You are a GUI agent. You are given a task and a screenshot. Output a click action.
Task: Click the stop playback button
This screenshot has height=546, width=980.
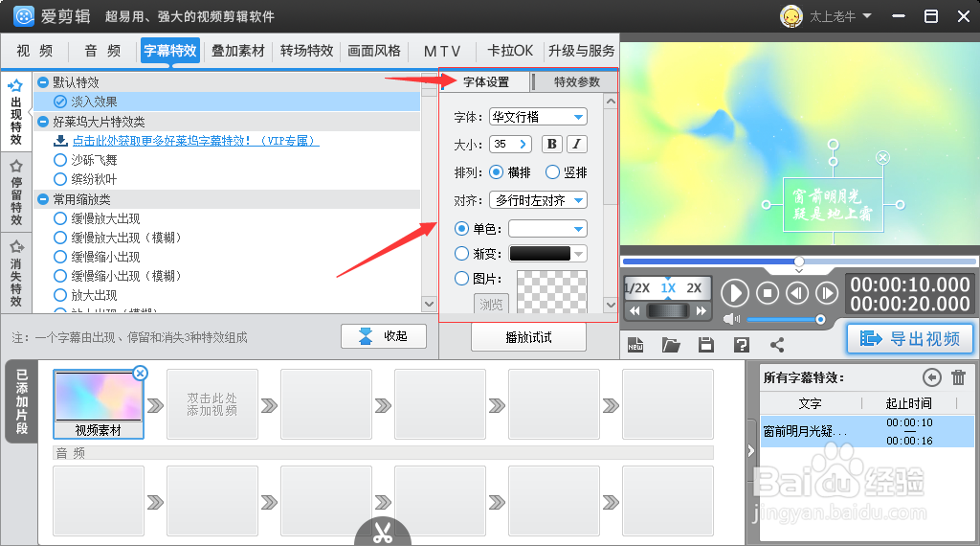click(x=768, y=293)
